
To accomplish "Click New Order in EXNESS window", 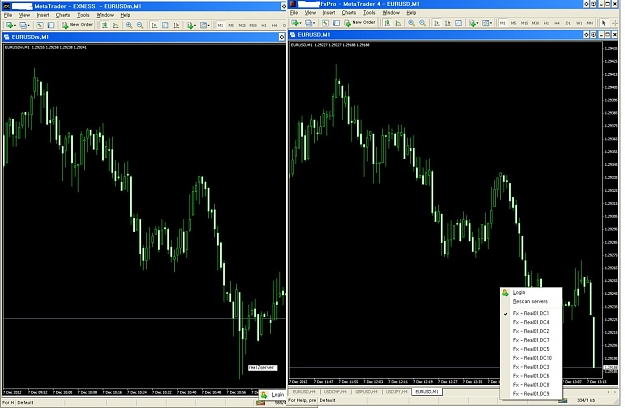I will pyautogui.click(x=77, y=25).
